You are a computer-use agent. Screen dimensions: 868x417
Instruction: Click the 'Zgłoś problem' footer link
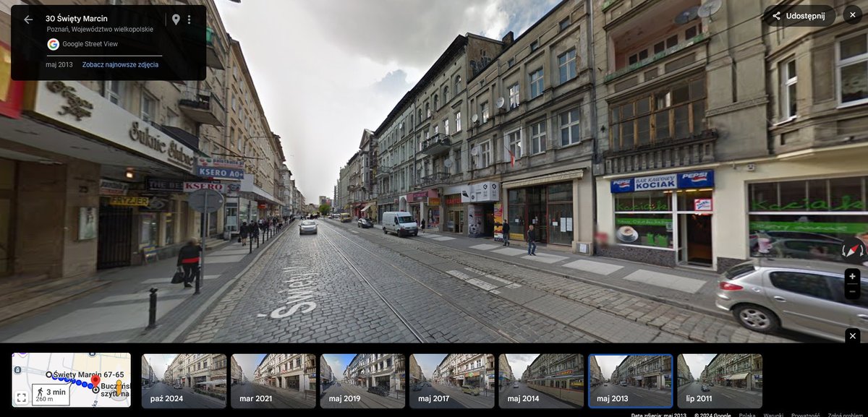[x=845, y=415]
